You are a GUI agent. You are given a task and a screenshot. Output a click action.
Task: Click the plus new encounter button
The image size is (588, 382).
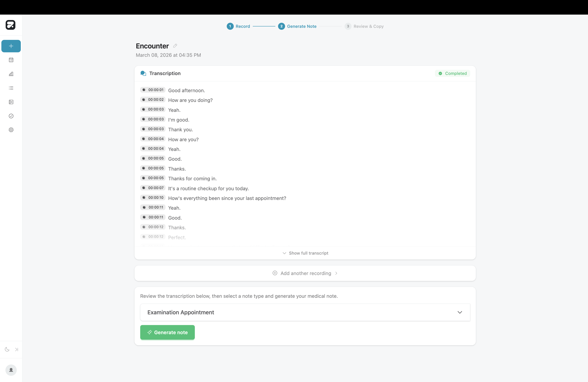click(x=11, y=46)
